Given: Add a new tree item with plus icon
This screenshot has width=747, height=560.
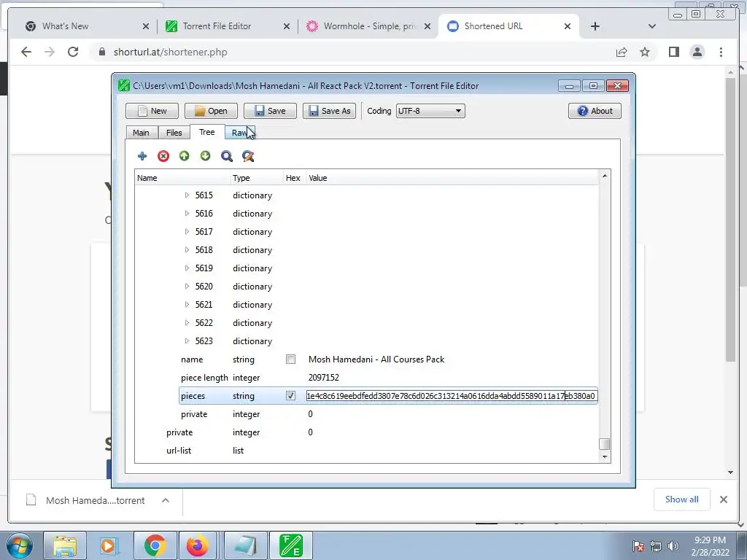Looking at the screenshot, I should pos(142,156).
